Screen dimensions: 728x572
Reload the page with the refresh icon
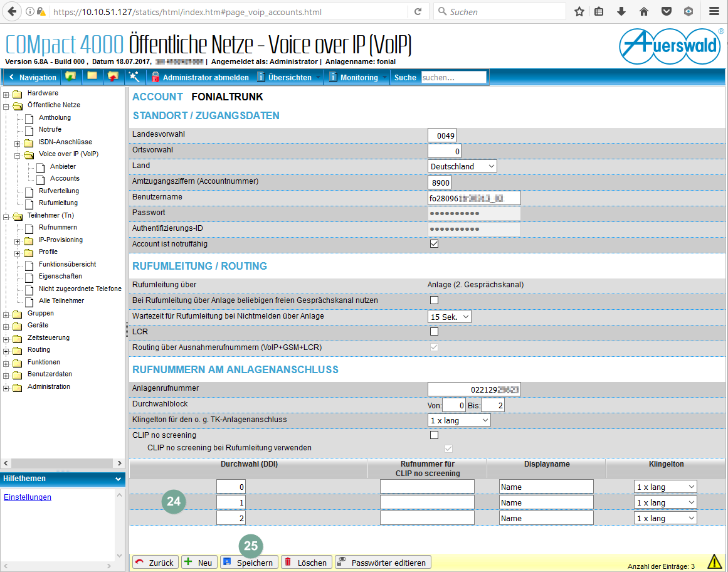point(418,12)
